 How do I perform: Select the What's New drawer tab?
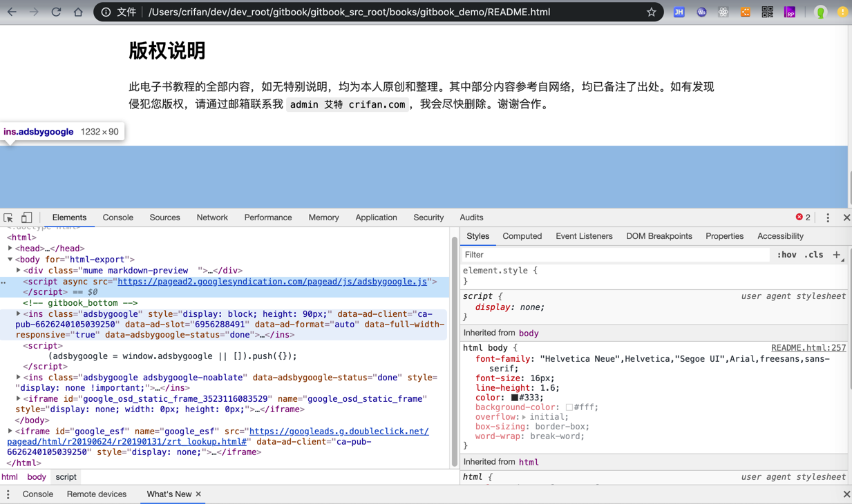169,494
